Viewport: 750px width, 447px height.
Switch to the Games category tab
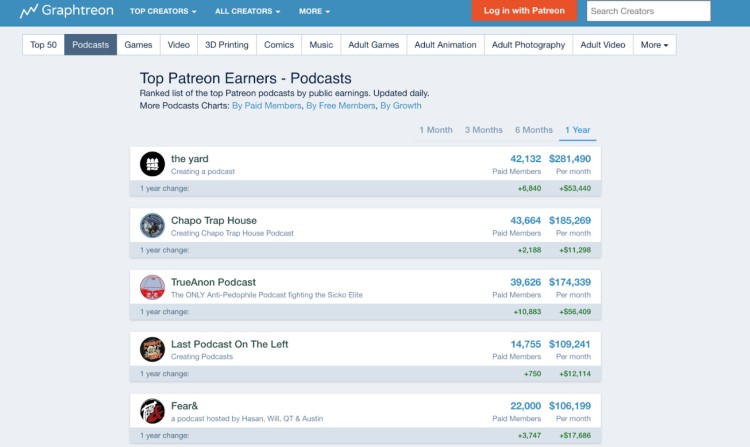138,45
